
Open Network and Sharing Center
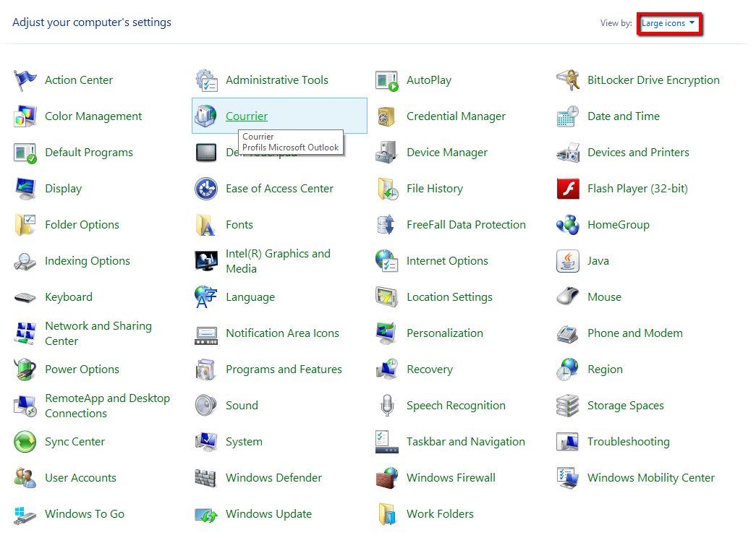pyautogui.click(x=98, y=333)
